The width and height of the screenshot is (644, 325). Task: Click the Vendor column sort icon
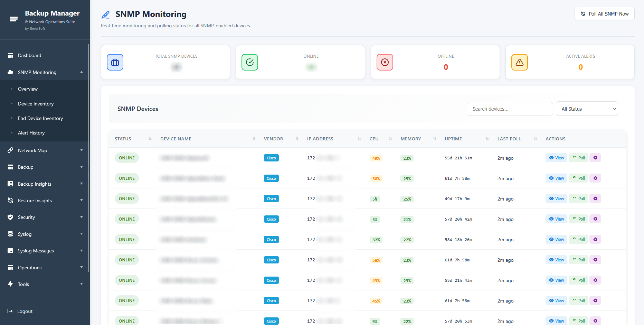tap(297, 139)
